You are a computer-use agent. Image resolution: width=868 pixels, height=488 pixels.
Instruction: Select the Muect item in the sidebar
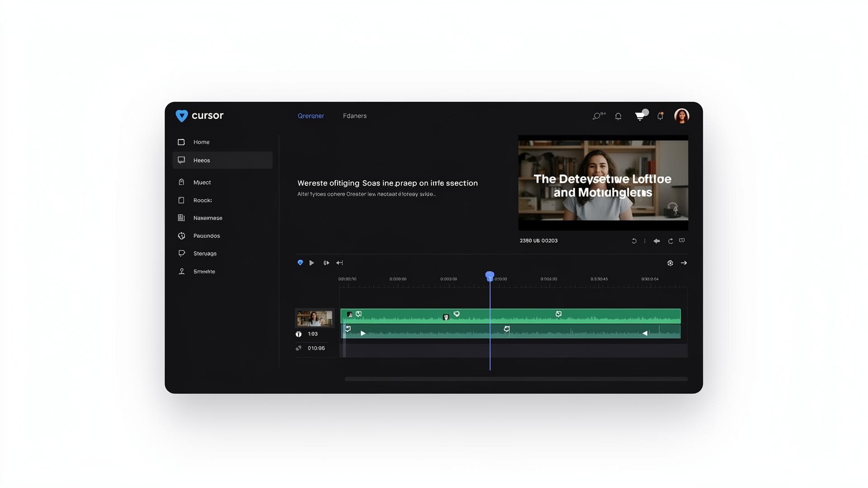(202, 182)
